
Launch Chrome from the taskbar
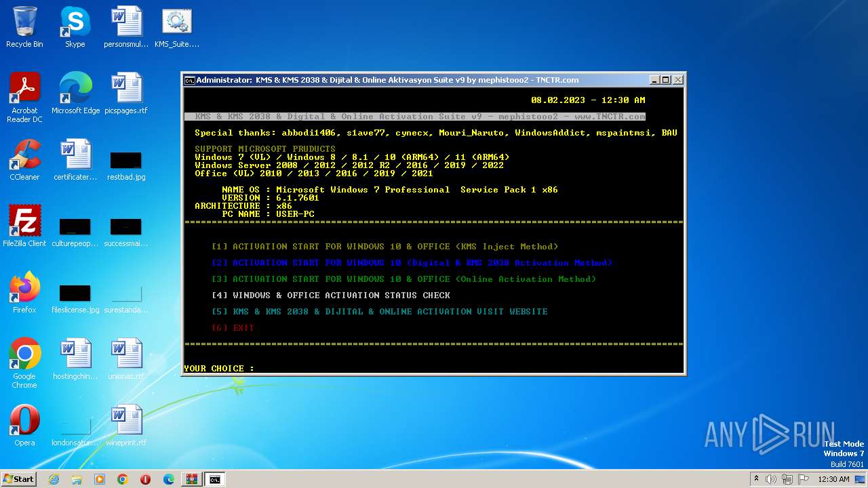(123, 479)
